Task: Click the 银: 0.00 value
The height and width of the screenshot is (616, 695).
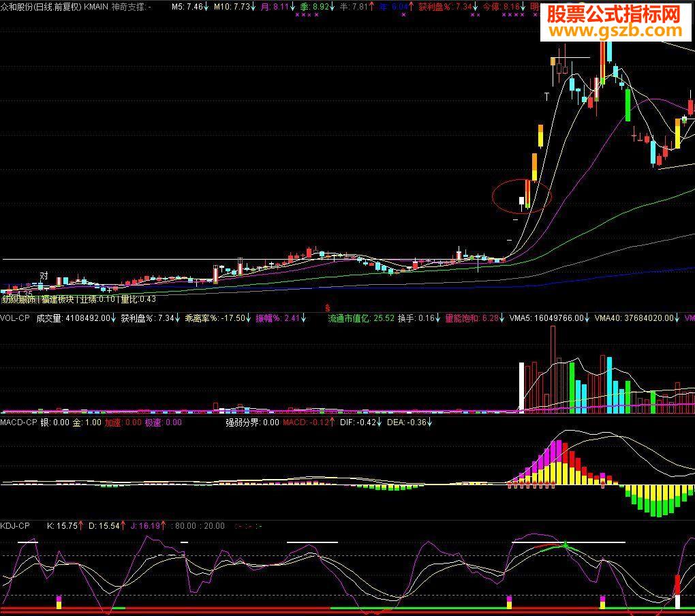Action: point(55,422)
